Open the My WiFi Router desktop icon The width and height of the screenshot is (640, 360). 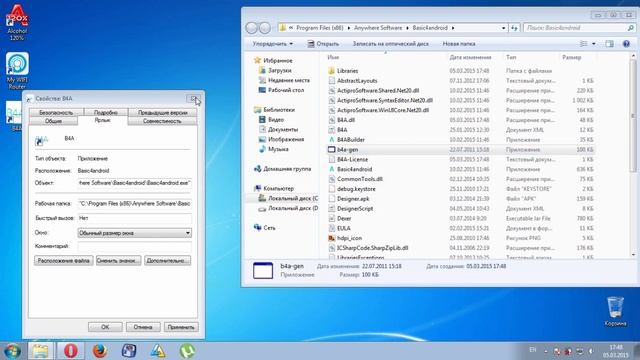(17, 70)
